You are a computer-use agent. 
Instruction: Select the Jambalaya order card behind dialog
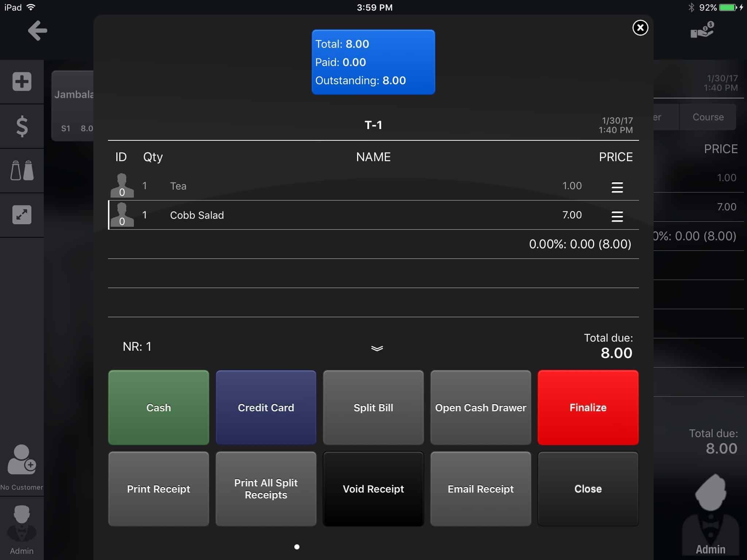click(x=73, y=106)
